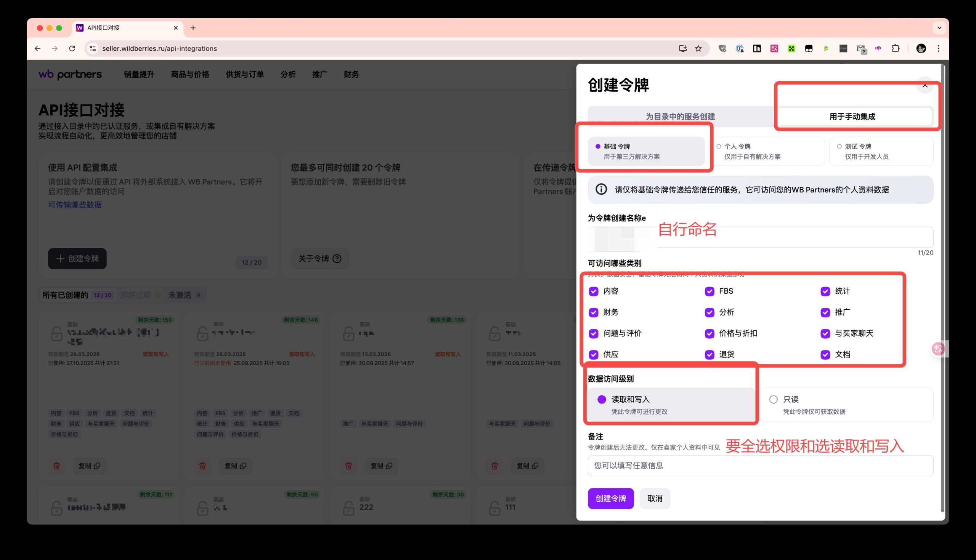The width and height of the screenshot is (976, 560).
Task: Select the 只读 read-only access radio option
Action: point(773,400)
